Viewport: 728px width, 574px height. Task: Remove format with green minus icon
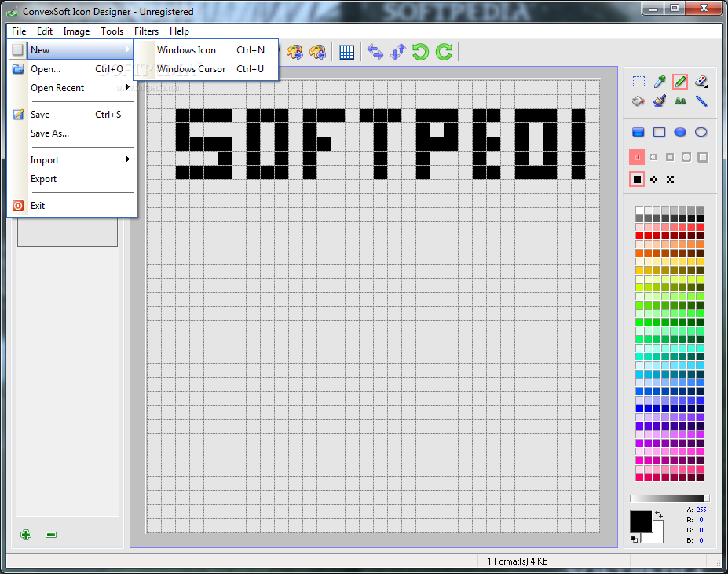[51, 535]
